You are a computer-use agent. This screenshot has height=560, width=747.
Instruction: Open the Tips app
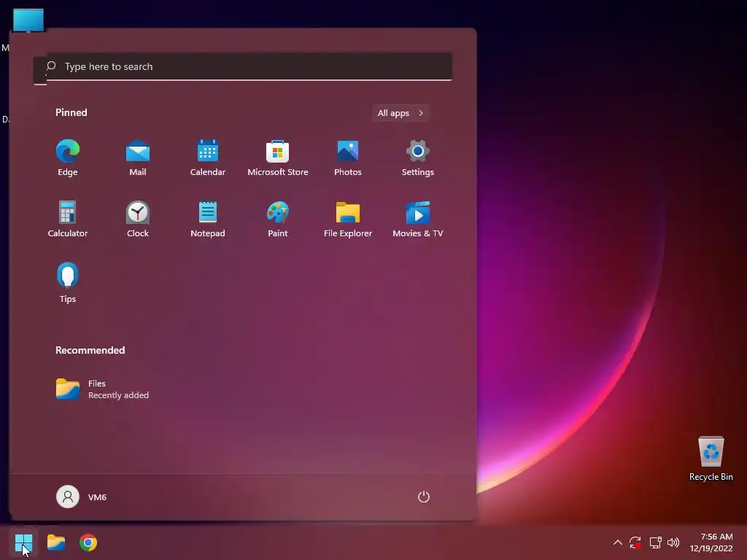[x=68, y=283]
